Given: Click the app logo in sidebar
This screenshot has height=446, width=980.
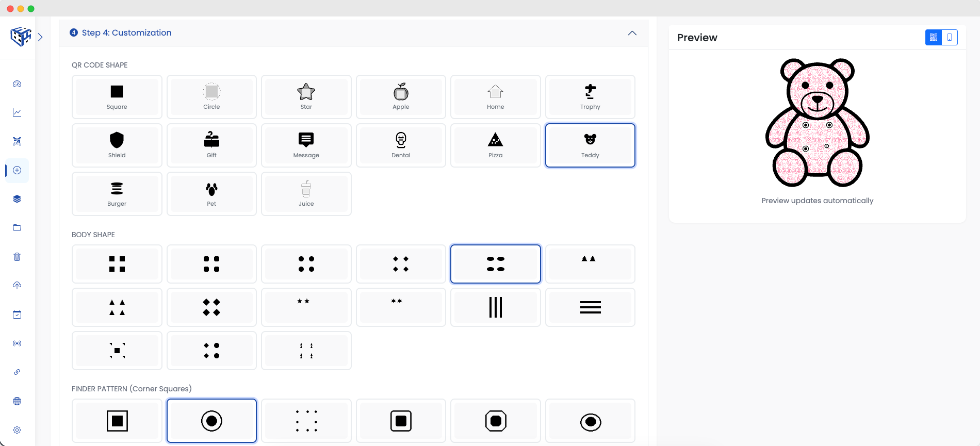Looking at the screenshot, I should pos(21,37).
